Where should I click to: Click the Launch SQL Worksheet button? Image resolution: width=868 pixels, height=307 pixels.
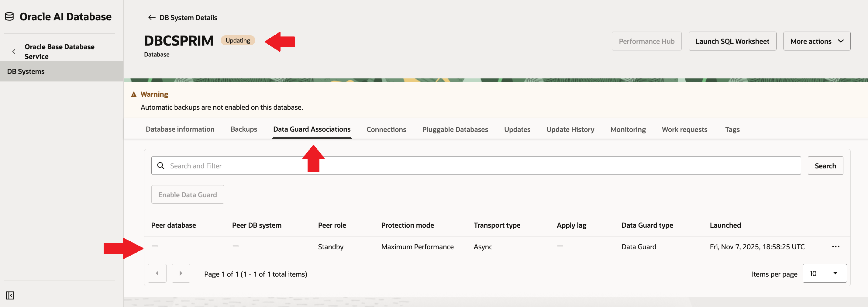point(732,41)
